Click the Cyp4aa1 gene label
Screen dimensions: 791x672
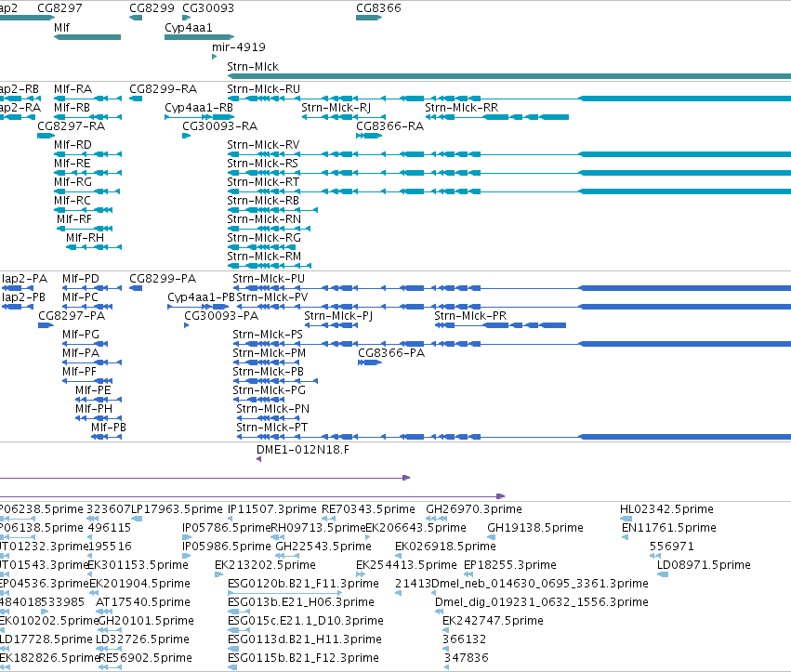click(188, 28)
